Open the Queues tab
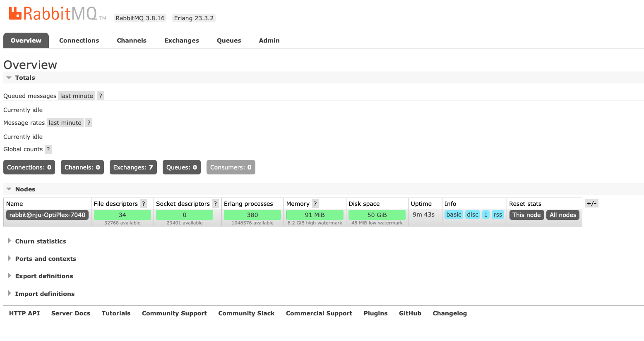644x341 pixels. click(229, 41)
